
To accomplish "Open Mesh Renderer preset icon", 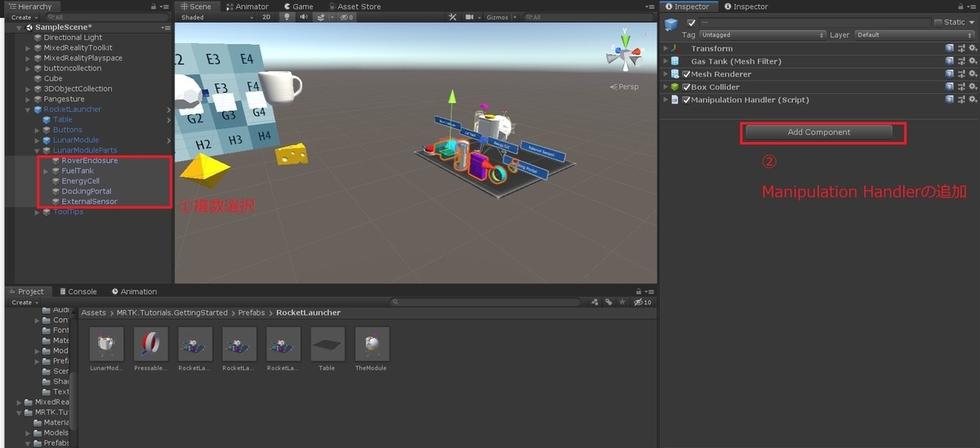I will [961, 74].
